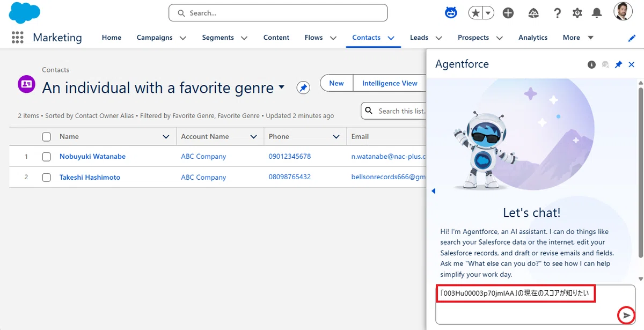Open the Favorites list dropdown arrow
The height and width of the screenshot is (330, 644).
[x=488, y=13]
